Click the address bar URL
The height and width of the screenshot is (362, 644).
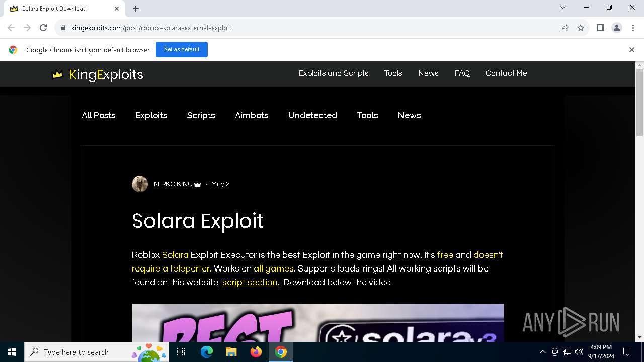point(151,28)
